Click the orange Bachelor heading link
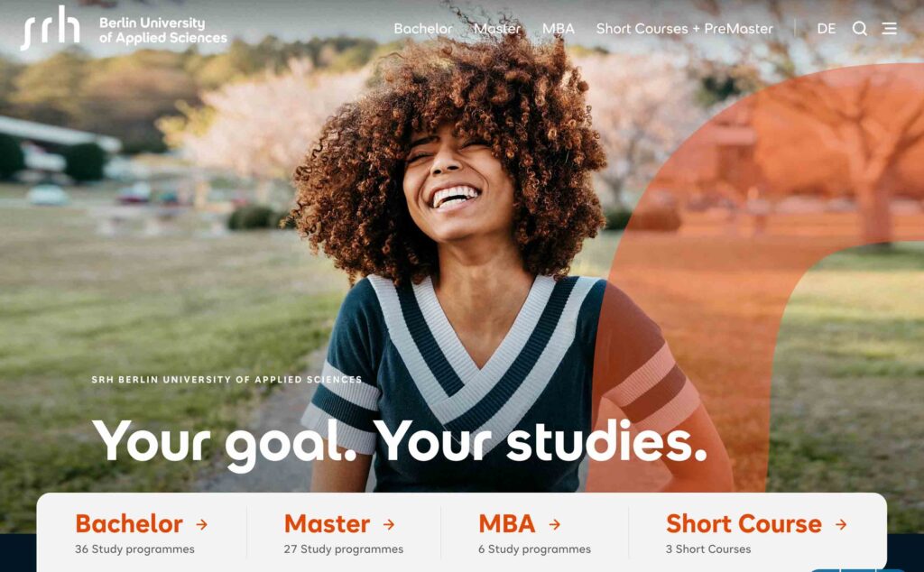 (x=129, y=523)
